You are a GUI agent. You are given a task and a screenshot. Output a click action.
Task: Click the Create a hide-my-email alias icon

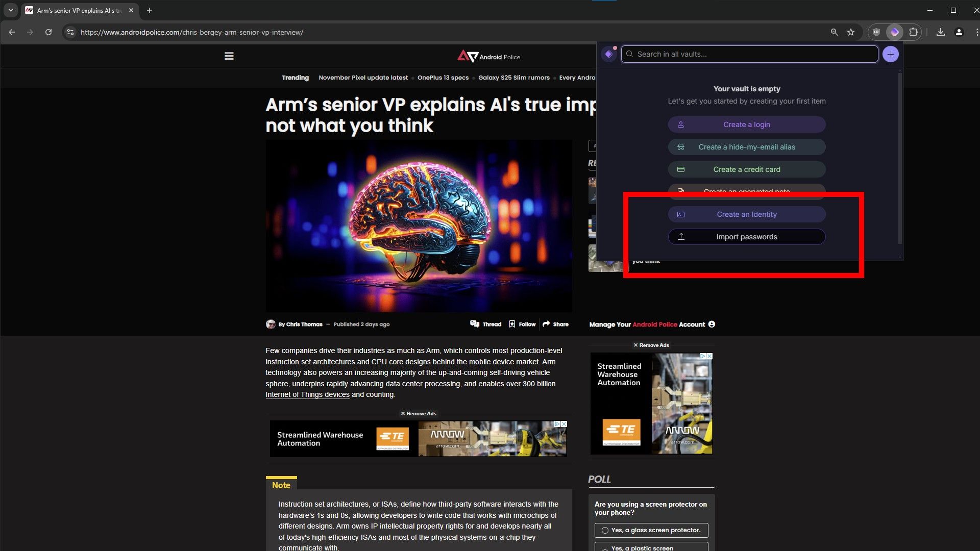(681, 146)
